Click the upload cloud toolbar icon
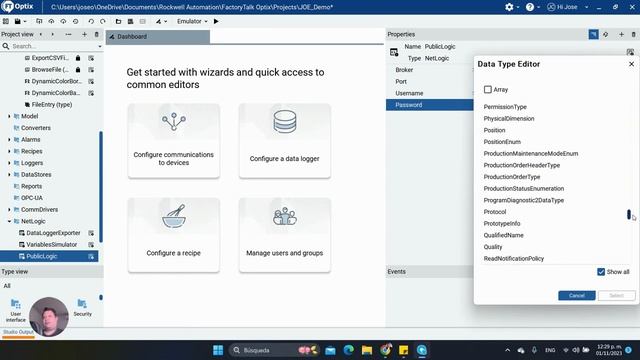This screenshot has width=640, height=360. [x=51, y=21]
